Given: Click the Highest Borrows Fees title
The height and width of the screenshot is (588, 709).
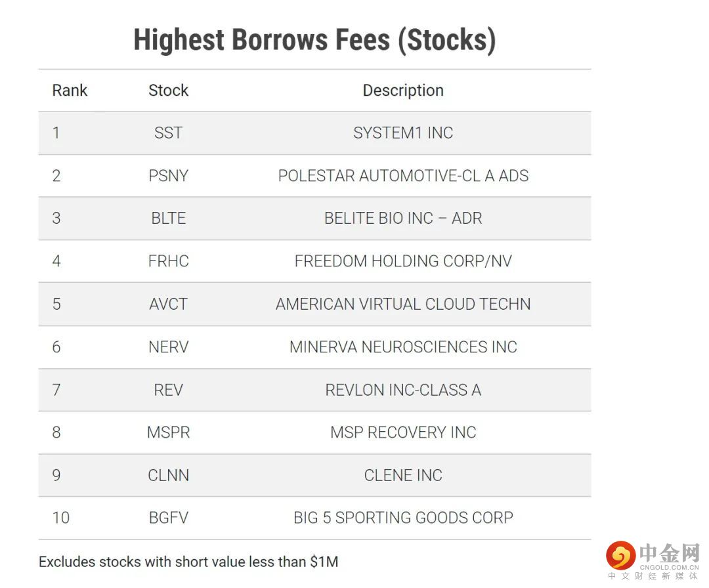Looking at the screenshot, I should 314,40.
